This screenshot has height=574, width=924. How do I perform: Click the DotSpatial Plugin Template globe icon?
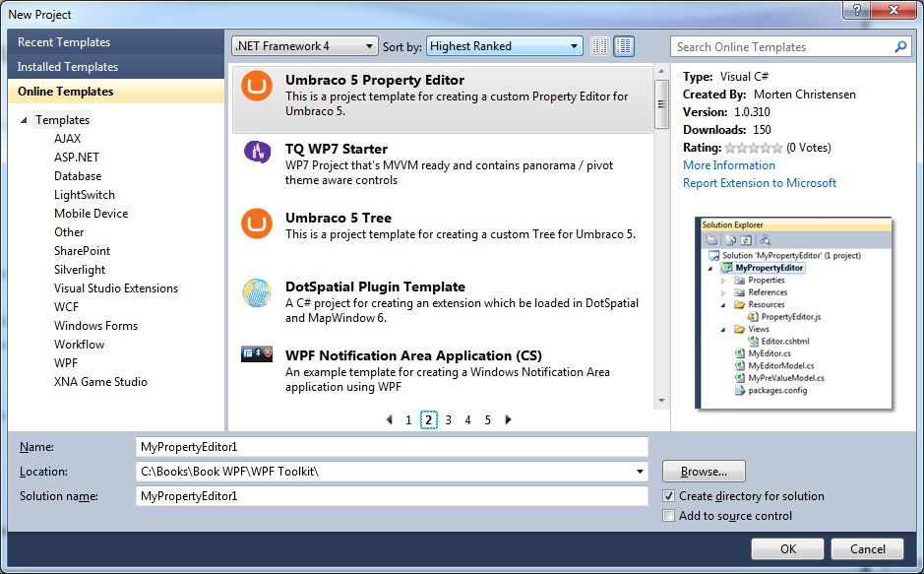256,291
